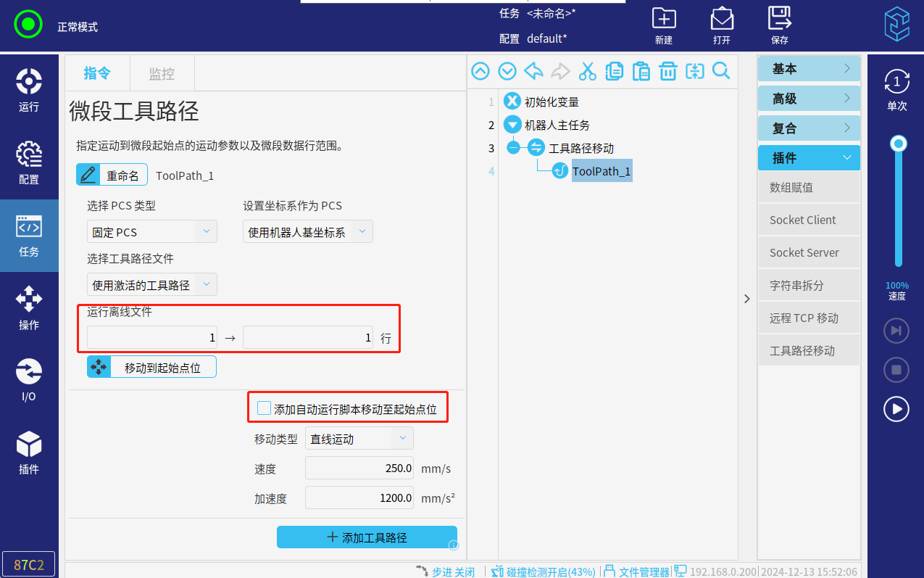Click the 添加工具路径 button
The width and height of the screenshot is (924, 578).
[x=367, y=537]
